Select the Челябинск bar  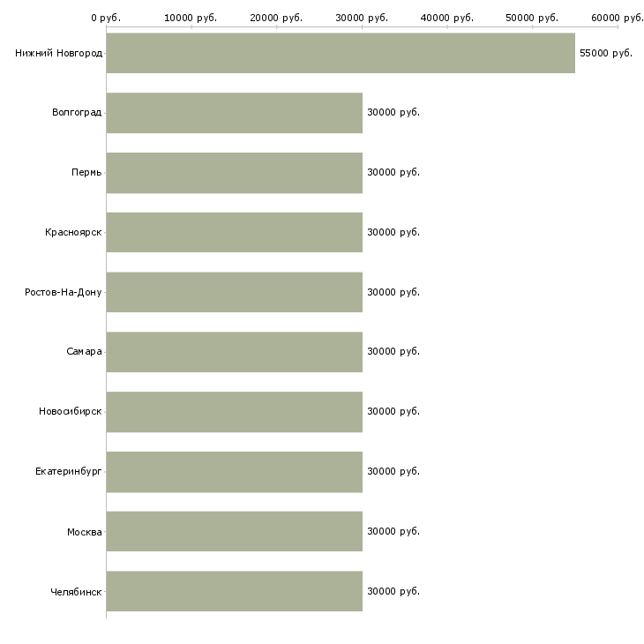(x=234, y=591)
